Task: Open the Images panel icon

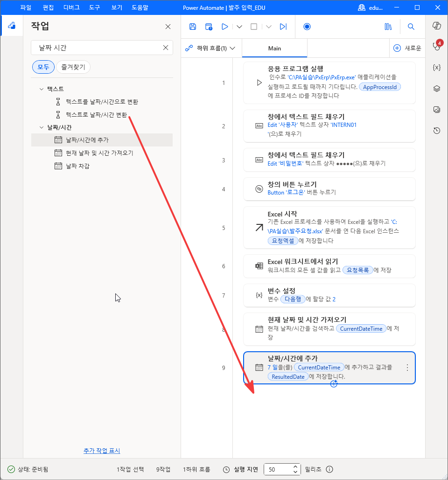Action: [x=437, y=110]
